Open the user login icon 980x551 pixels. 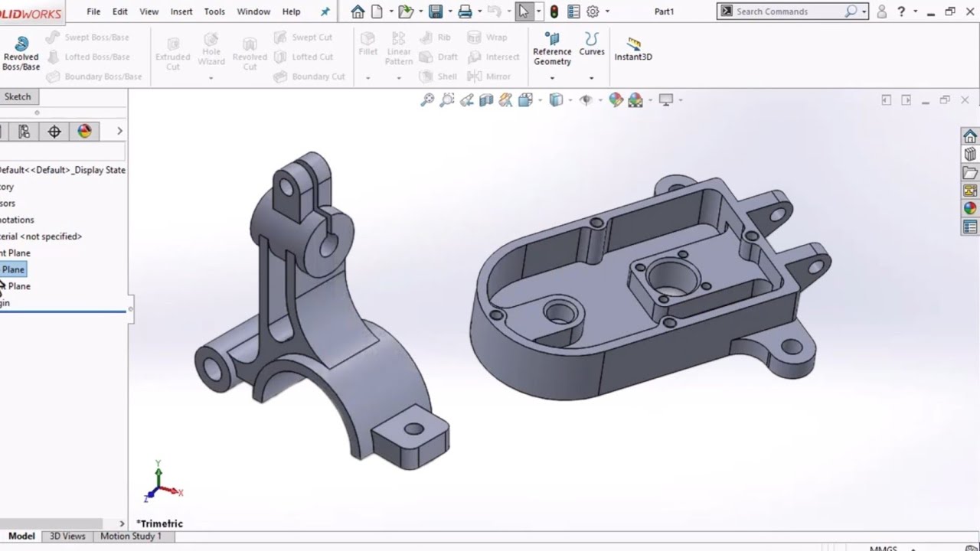click(x=882, y=11)
